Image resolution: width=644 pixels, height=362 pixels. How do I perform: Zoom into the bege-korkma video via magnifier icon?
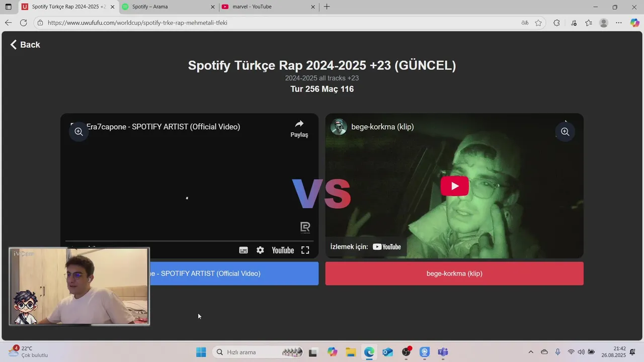coord(565,132)
